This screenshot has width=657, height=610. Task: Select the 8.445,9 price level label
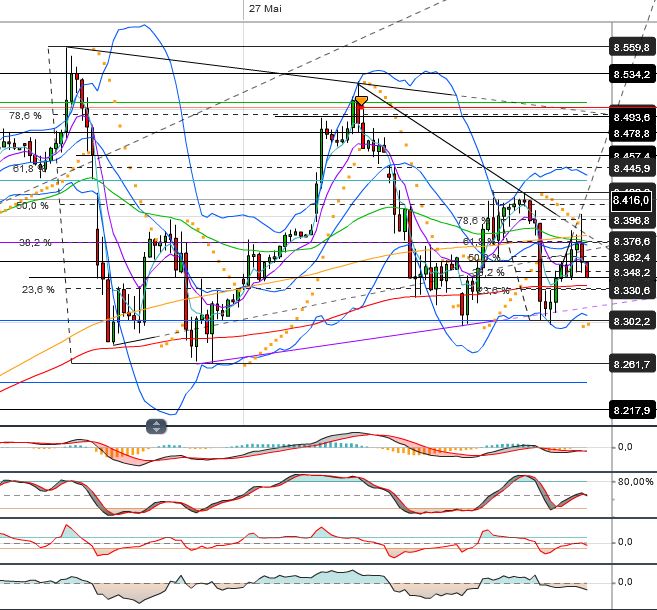632,168
